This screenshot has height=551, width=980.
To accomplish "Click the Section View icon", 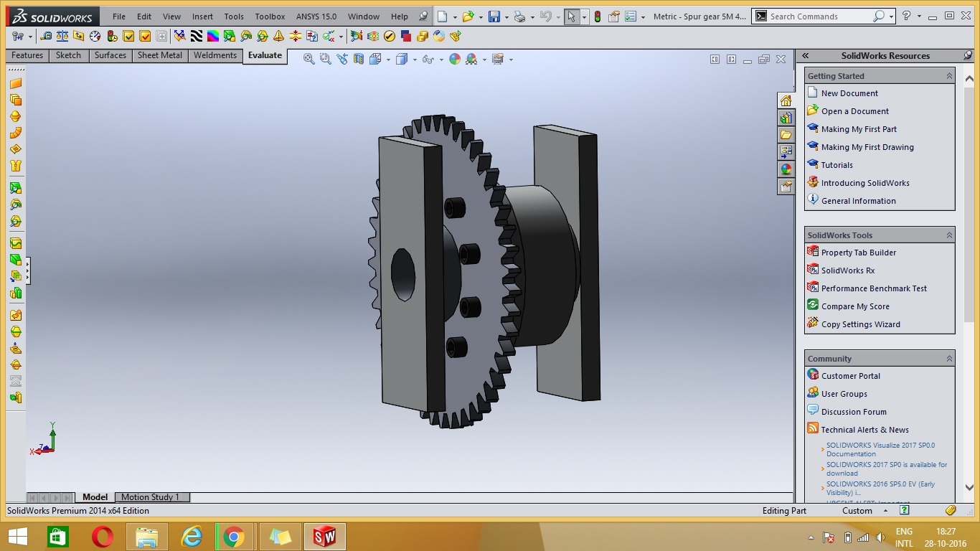I will coord(359,60).
